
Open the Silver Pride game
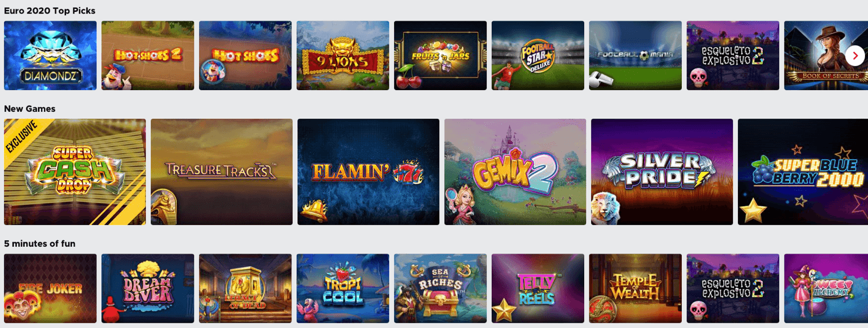(x=662, y=172)
